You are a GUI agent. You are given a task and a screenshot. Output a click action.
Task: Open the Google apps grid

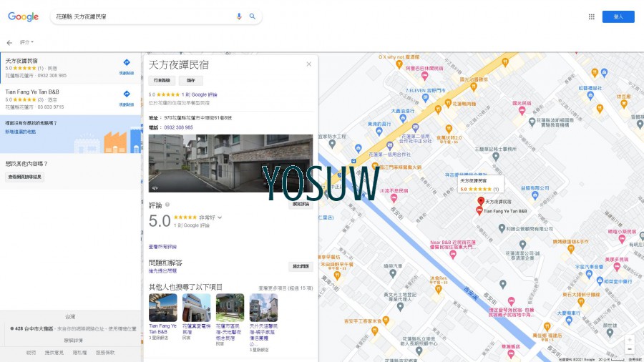pos(591,16)
